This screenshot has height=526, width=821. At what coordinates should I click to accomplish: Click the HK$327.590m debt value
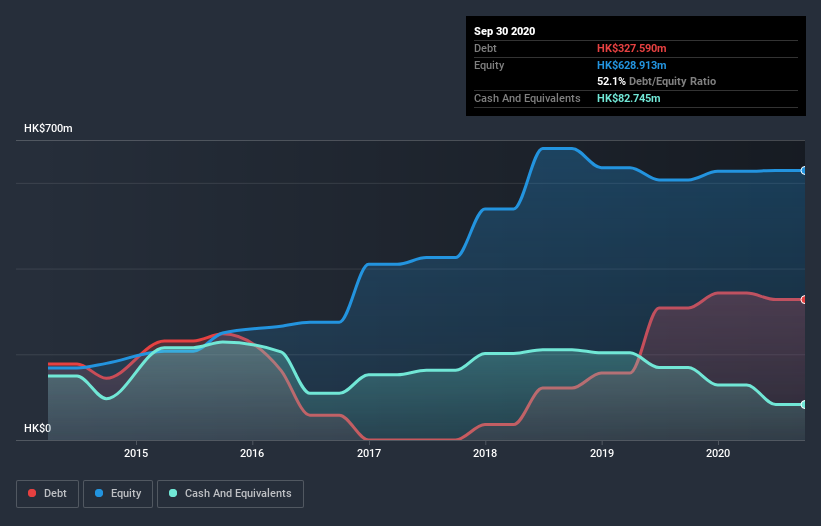pyautogui.click(x=631, y=48)
